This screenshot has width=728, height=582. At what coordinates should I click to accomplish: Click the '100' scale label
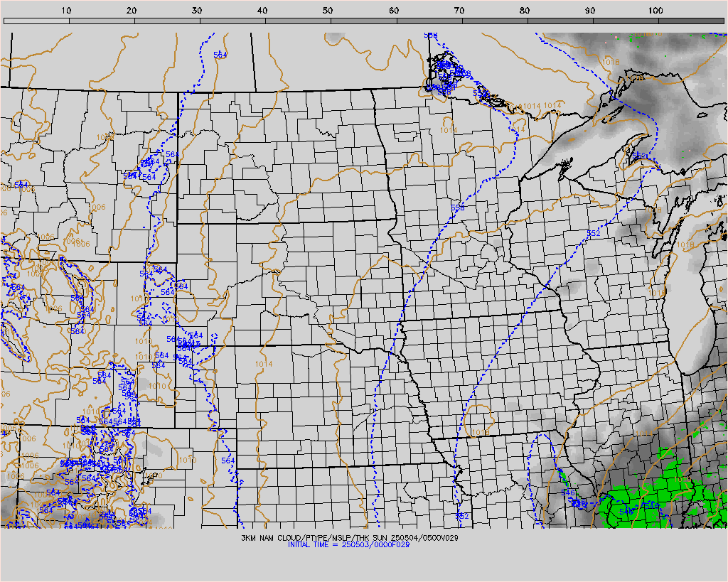tap(655, 10)
